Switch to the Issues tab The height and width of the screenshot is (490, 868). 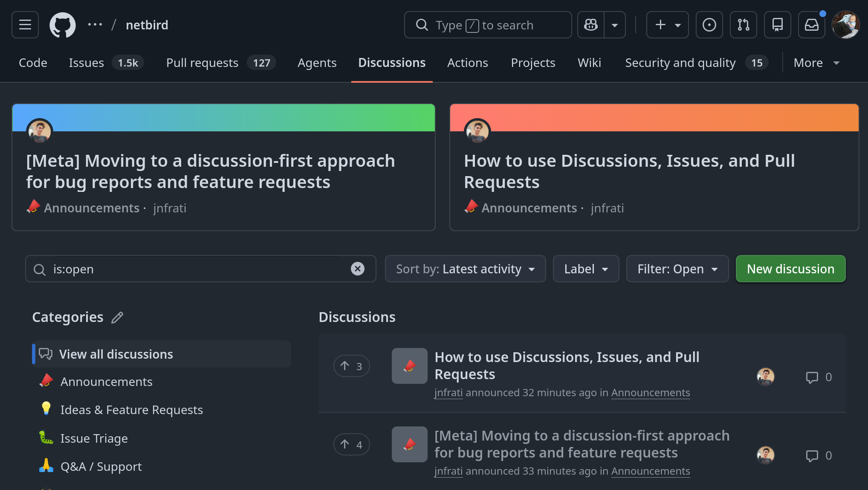pyautogui.click(x=106, y=63)
